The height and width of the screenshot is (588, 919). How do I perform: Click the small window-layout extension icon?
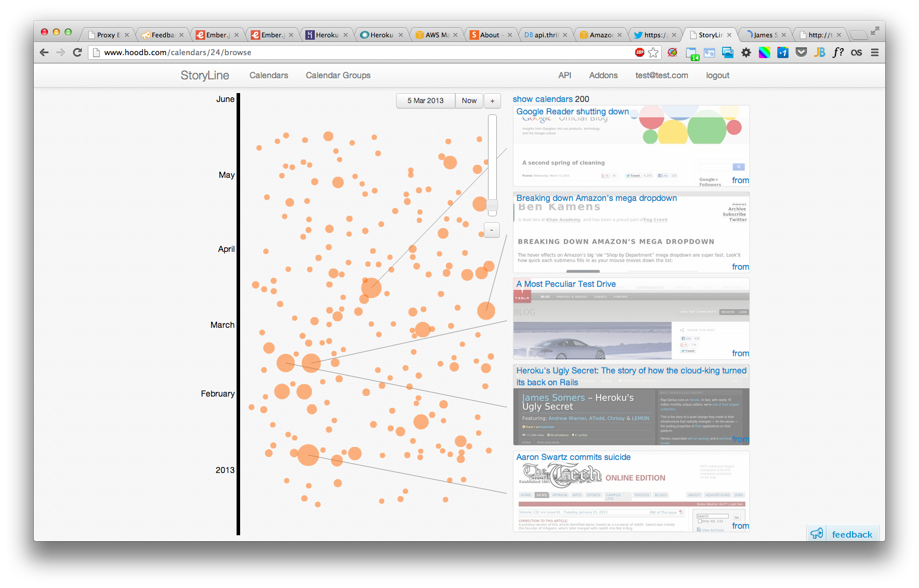point(710,53)
